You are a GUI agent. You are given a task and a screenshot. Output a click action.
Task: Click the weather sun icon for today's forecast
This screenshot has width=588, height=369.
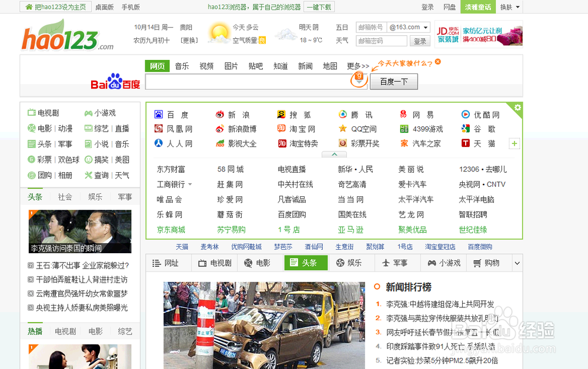pyautogui.click(x=218, y=33)
